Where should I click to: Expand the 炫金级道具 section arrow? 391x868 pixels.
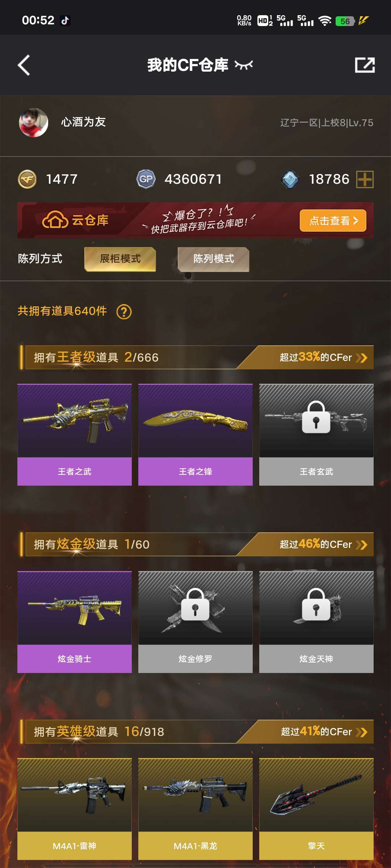[362, 545]
